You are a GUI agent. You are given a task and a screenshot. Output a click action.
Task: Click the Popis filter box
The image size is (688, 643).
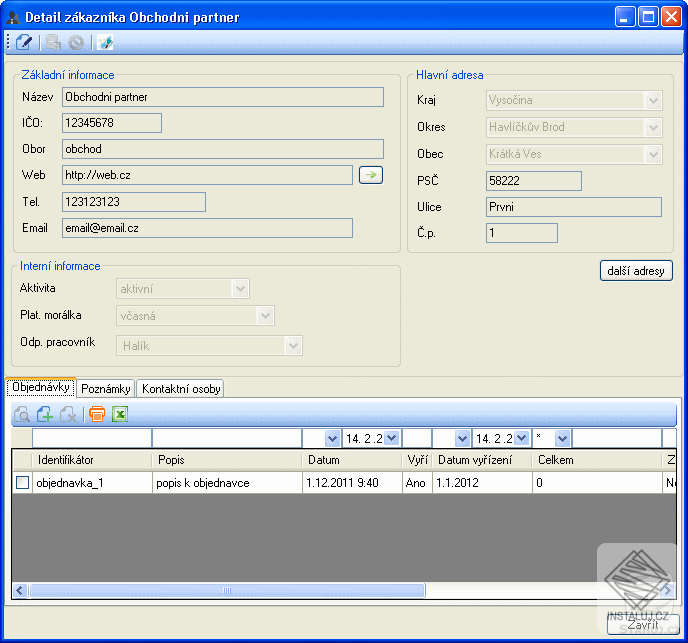tap(227, 438)
